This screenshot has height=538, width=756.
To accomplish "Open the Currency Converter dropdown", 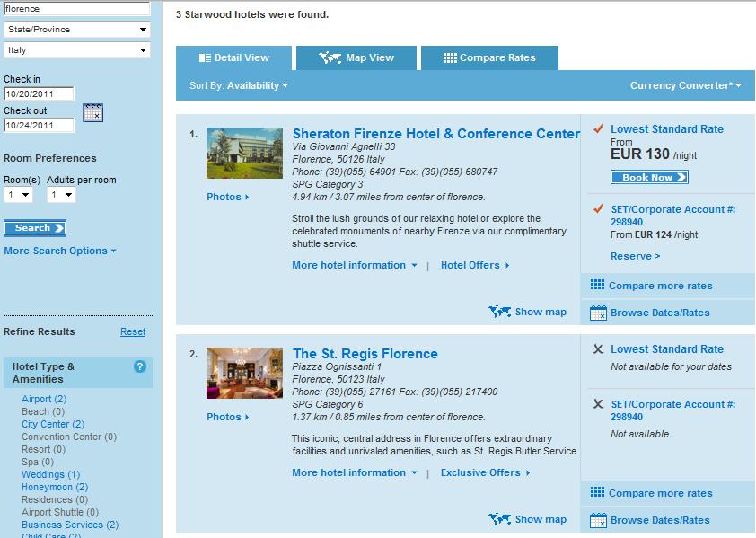I will 686,85.
